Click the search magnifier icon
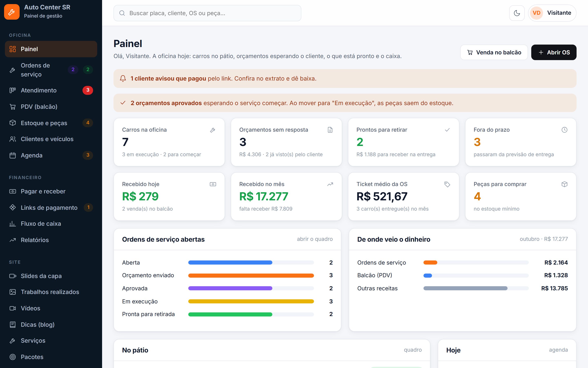Viewport: 588px width, 368px height. (122, 13)
